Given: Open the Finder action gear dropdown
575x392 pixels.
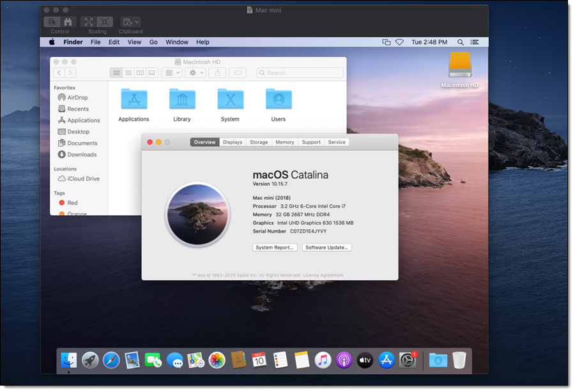Looking at the screenshot, I should 195,73.
